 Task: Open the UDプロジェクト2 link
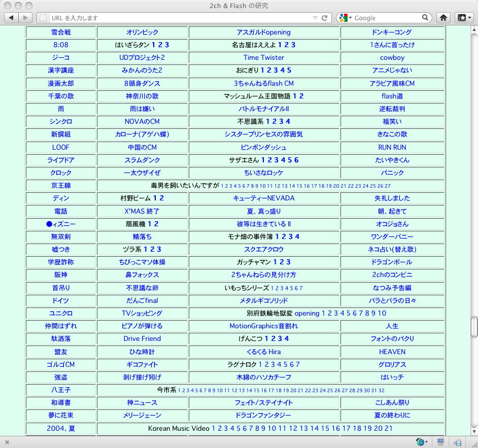pos(142,58)
